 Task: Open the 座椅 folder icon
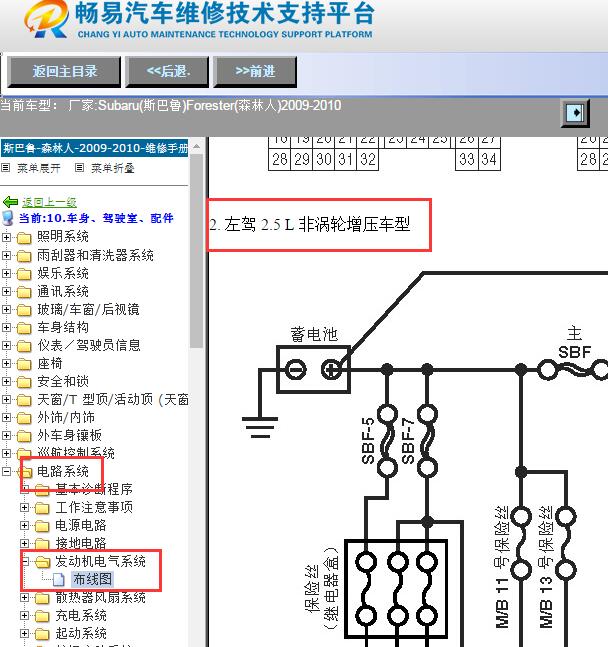coord(24,364)
